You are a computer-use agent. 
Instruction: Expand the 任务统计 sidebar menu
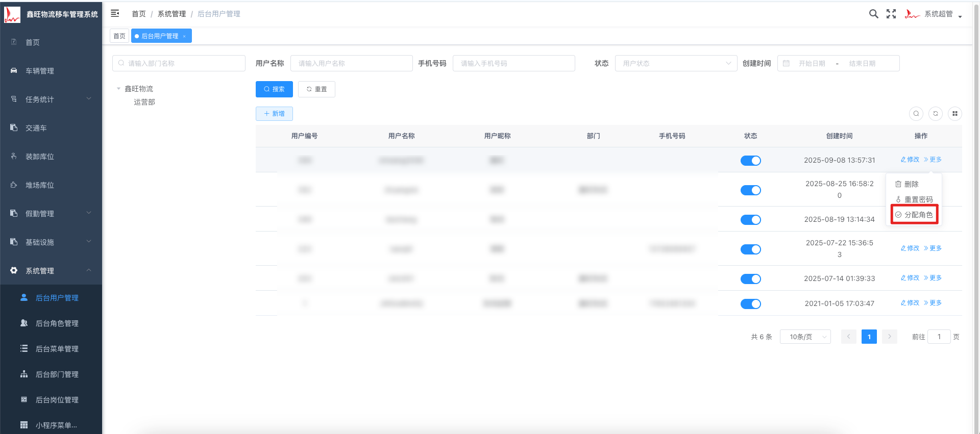[51, 99]
